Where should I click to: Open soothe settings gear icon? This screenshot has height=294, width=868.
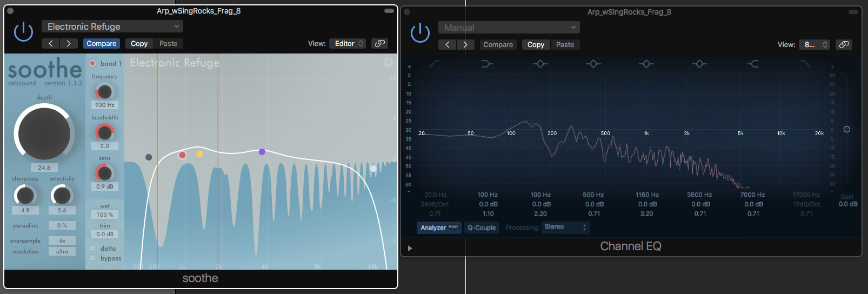click(x=388, y=62)
